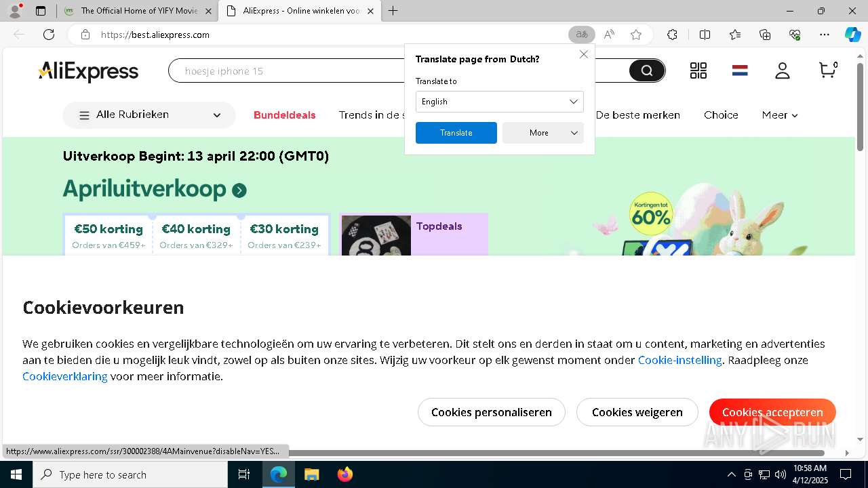Screen dimensions: 868x488
Task: Click the blue Translate button
Action: tap(456, 133)
